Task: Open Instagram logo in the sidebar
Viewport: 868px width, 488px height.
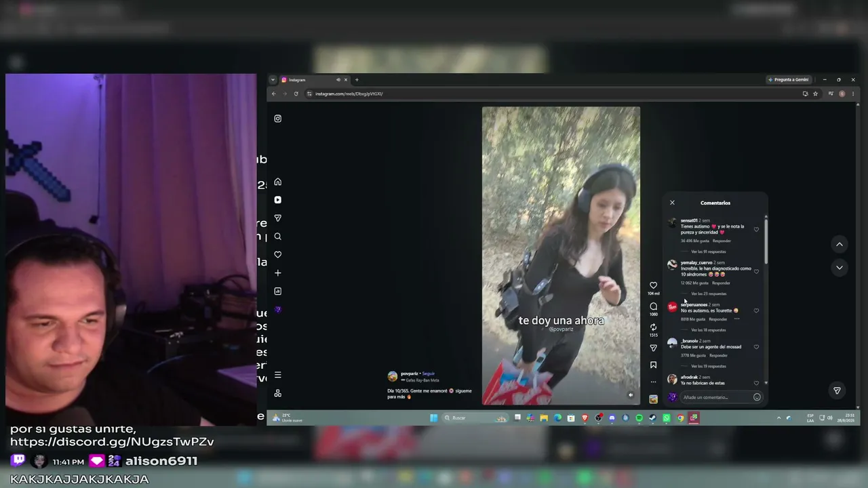Action: coord(277,119)
